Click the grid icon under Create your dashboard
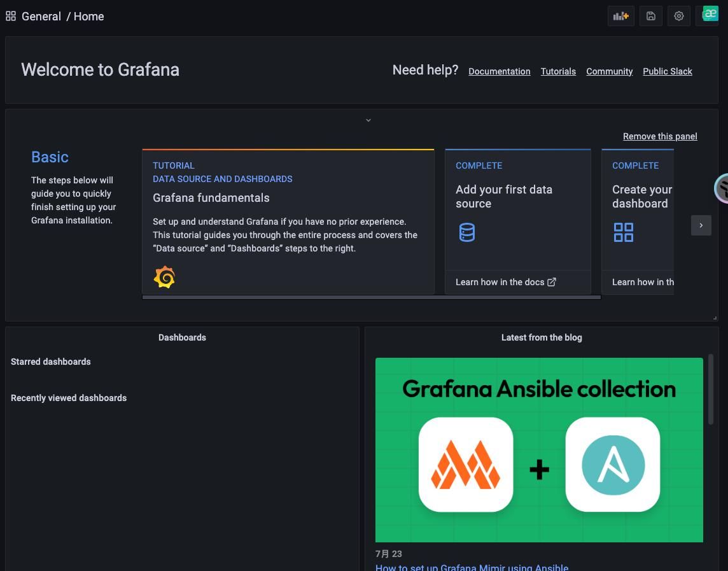This screenshot has width=728, height=571. click(x=623, y=232)
